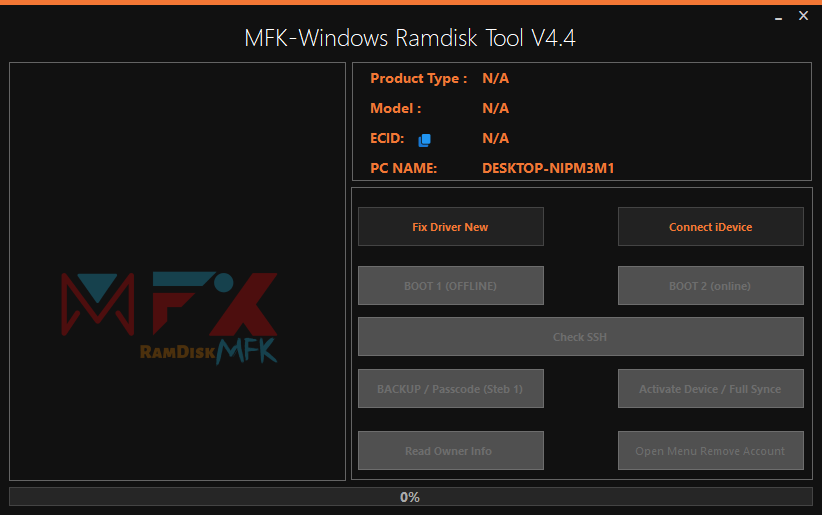Click the MFK-Windows Ramdisk Tool V4.4 title

click(x=410, y=38)
